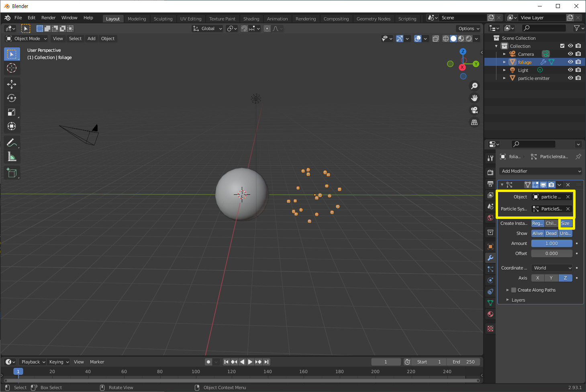
Task: Remove the ParticleInstance modifier
Action: (x=568, y=185)
